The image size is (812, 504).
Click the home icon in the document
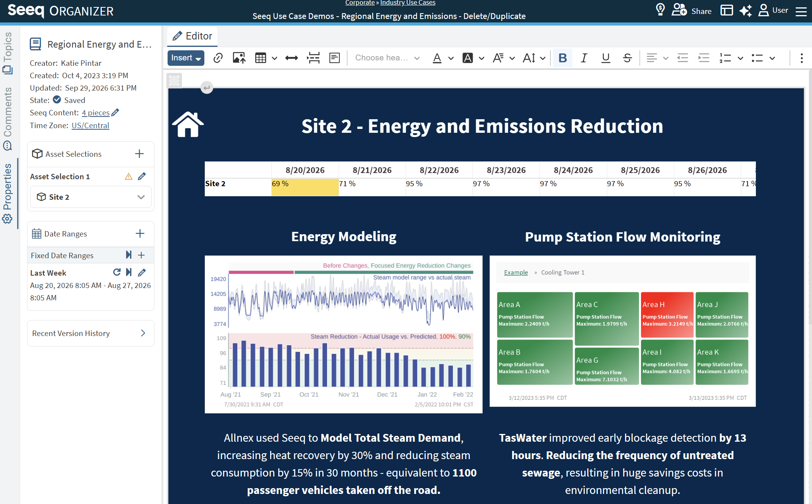[x=188, y=124]
